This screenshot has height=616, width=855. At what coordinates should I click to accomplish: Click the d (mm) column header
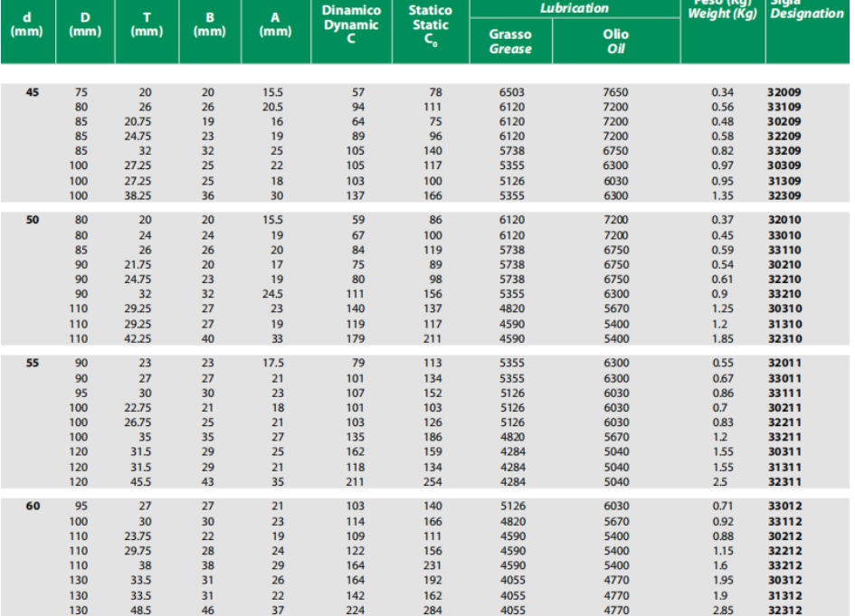pyautogui.click(x=27, y=24)
